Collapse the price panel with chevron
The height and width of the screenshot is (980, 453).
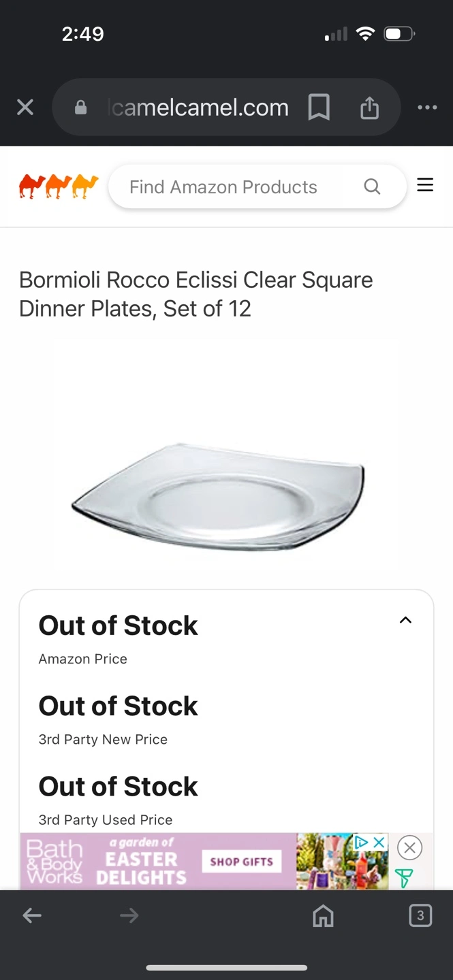coord(405,620)
